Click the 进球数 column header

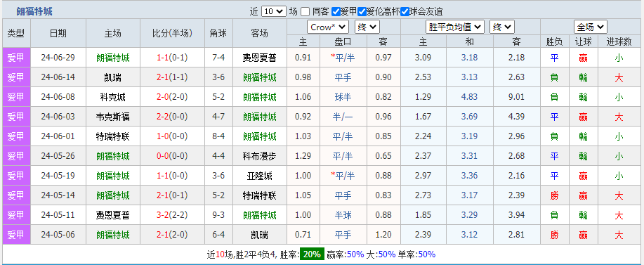point(619,41)
